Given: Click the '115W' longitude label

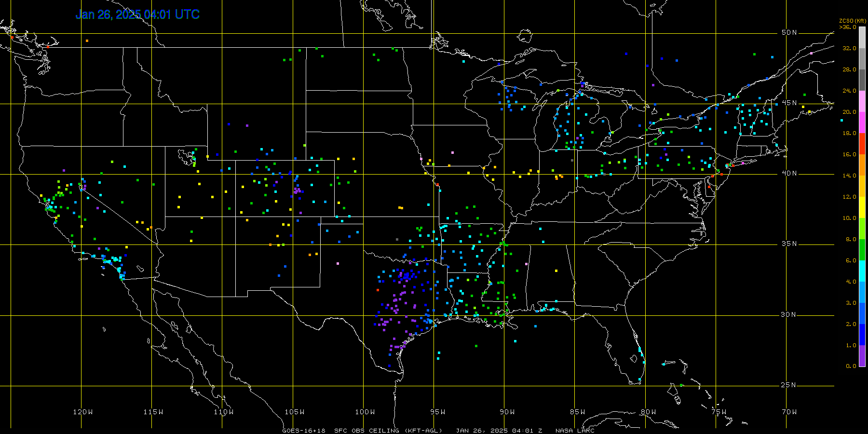Looking at the screenshot, I should (x=153, y=412).
